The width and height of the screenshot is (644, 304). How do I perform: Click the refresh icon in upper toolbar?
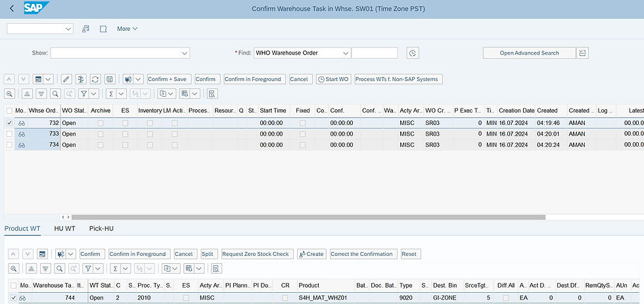click(95, 79)
